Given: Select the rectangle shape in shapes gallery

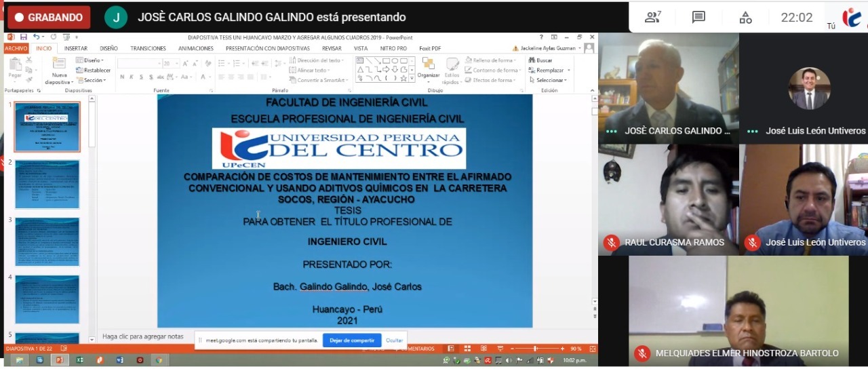Looking at the screenshot, I should (387, 60).
